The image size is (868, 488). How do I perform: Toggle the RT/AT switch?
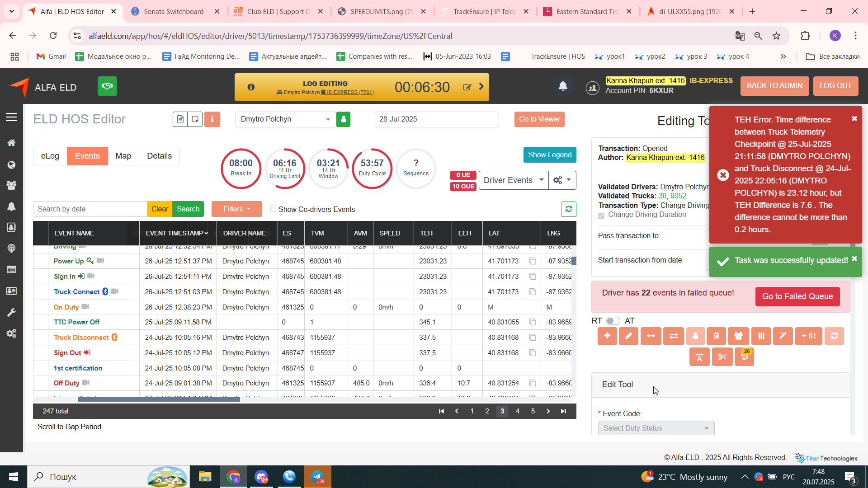[x=613, y=321]
